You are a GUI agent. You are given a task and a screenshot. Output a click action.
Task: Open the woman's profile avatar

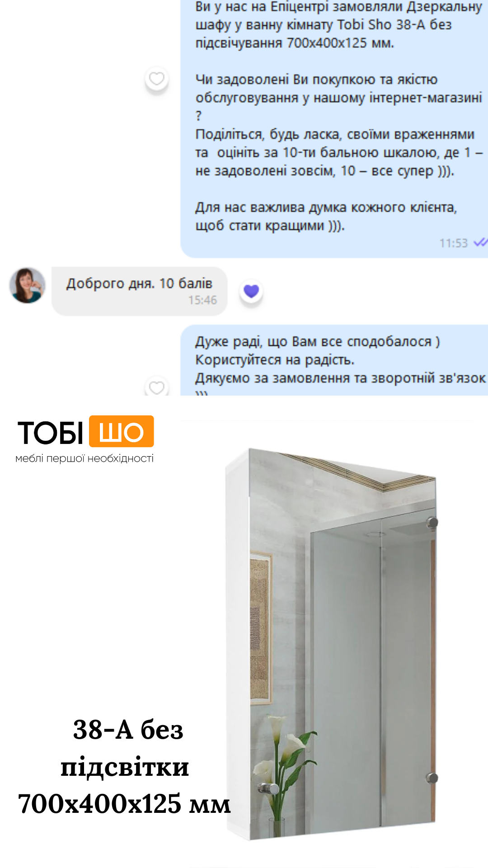click(x=27, y=285)
